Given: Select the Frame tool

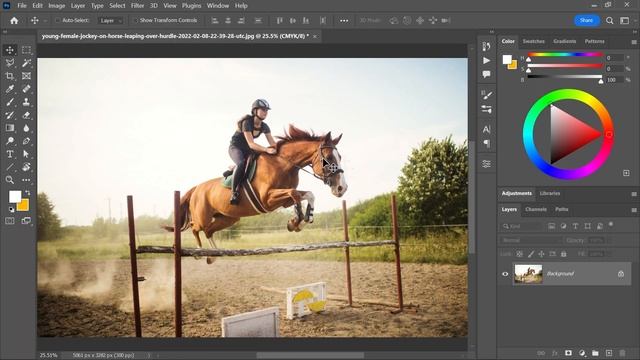Looking at the screenshot, I should tap(26, 76).
